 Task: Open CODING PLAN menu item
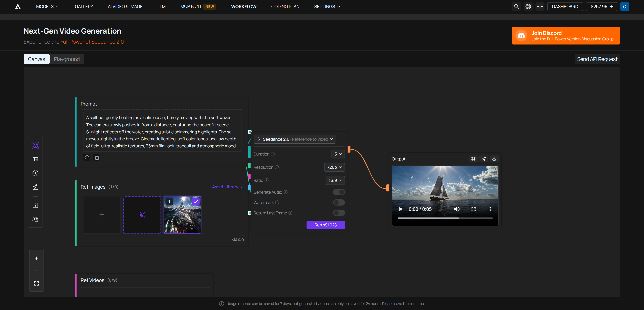285,7
